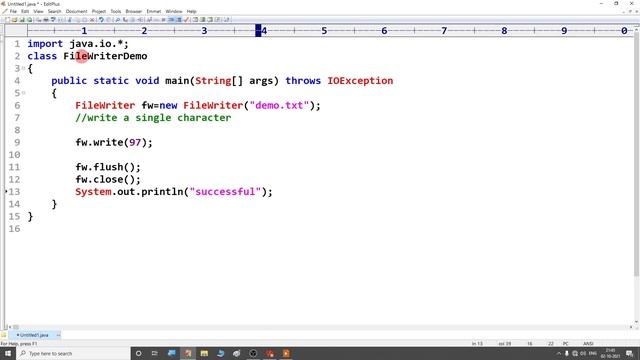Show hidden system tray icons
This screenshot has height=360, width=640.
coord(558,353)
